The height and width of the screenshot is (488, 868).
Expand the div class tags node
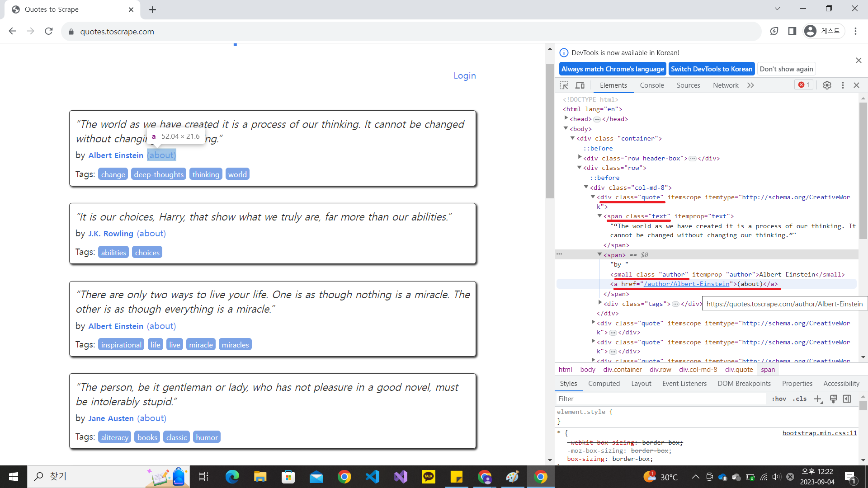click(600, 303)
